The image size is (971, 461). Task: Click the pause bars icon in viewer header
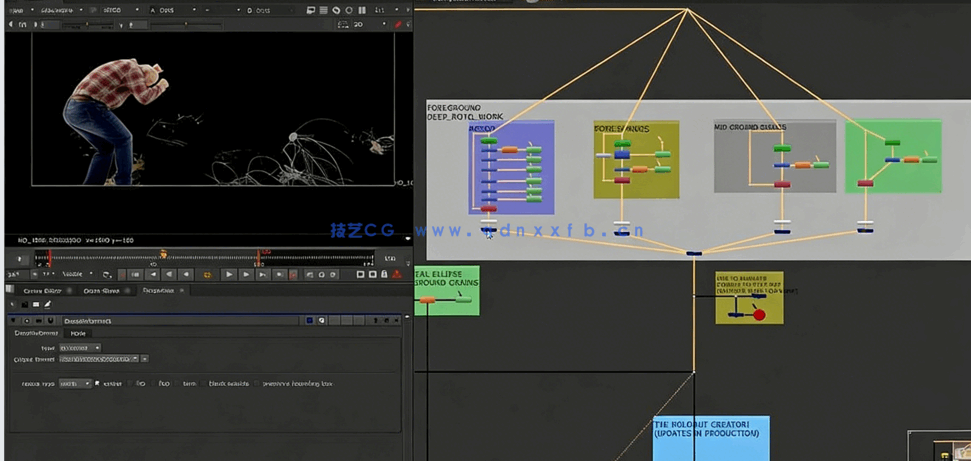coord(362,10)
